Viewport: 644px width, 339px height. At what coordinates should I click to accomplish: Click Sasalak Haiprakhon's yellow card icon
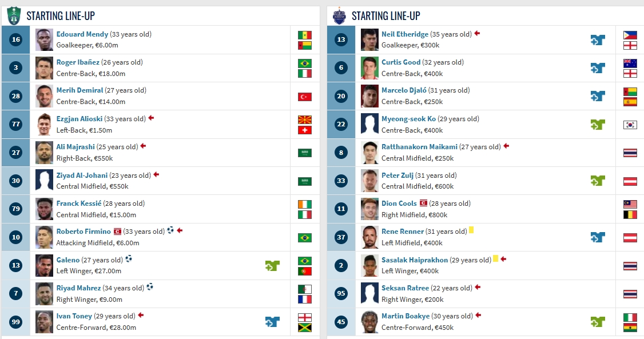pos(495,258)
